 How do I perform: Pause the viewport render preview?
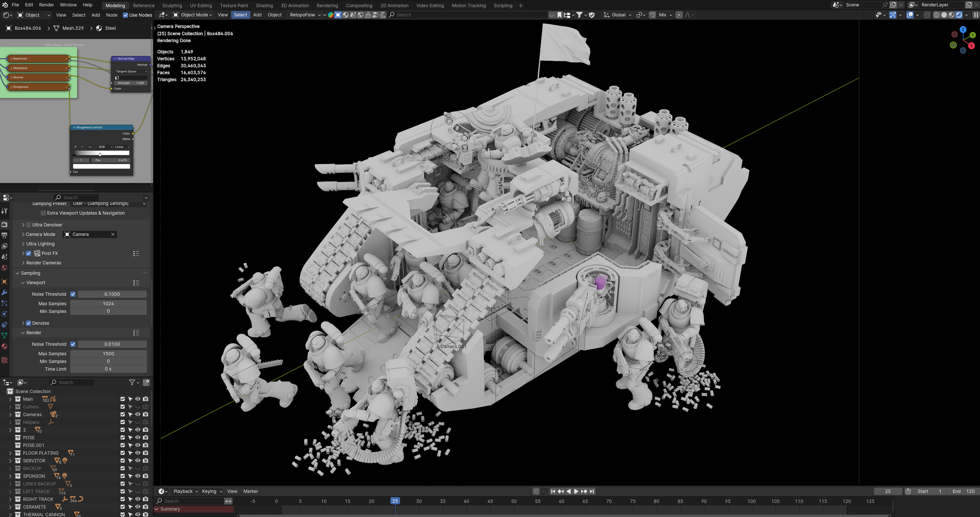(x=976, y=15)
